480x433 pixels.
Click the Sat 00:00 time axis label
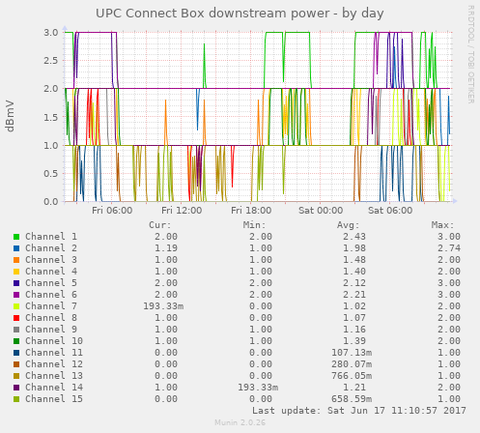point(321,211)
